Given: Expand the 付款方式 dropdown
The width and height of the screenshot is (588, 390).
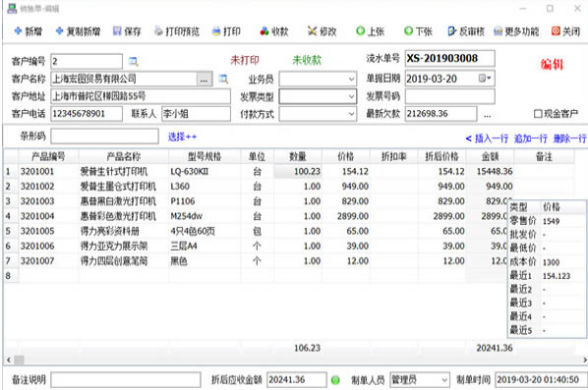Looking at the screenshot, I should (x=351, y=114).
